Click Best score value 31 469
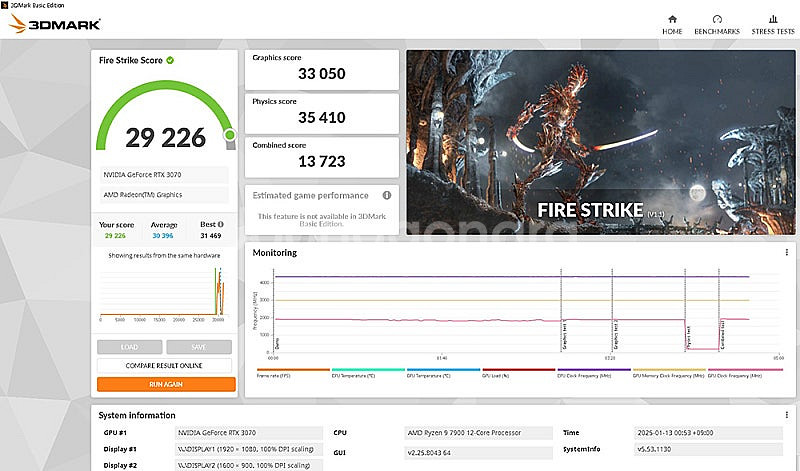800x471 pixels. (x=211, y=236)
